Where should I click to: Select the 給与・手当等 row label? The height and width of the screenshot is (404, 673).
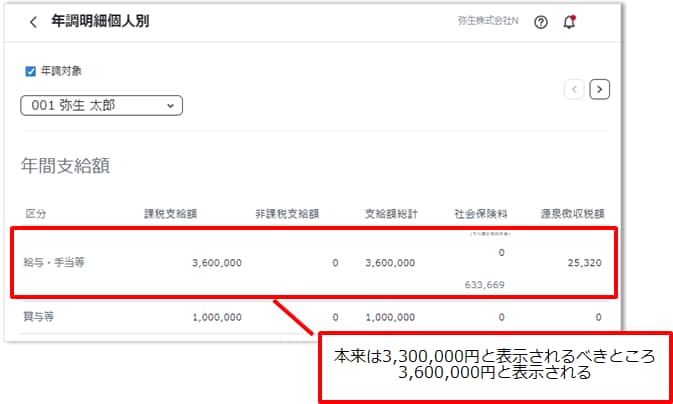click(x=54, y=263)
